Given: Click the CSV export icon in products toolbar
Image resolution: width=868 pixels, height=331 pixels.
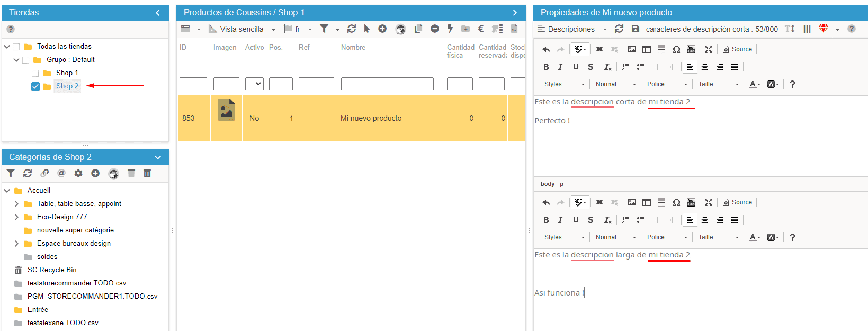Looking at the screenshot, I should pos(514,29).
